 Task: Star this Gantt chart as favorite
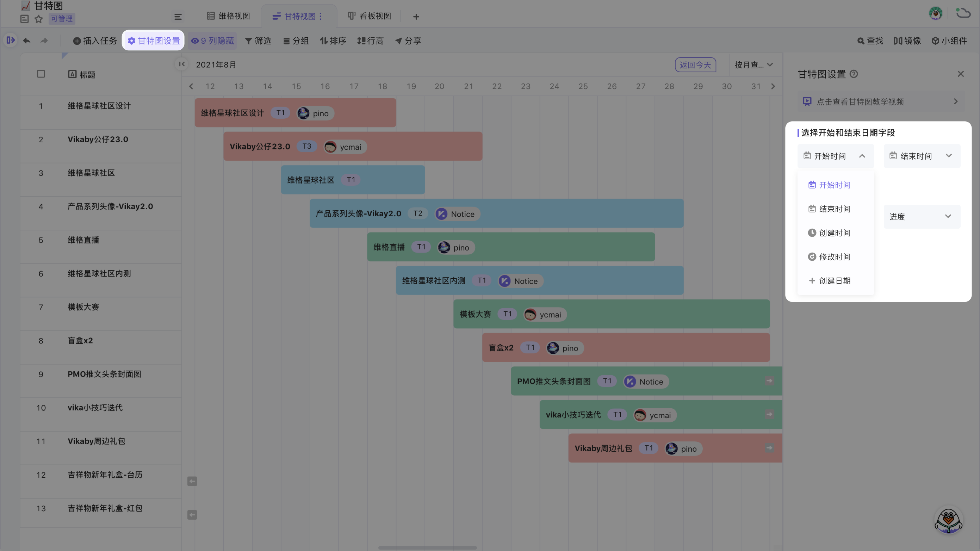(x=38, y=19)
